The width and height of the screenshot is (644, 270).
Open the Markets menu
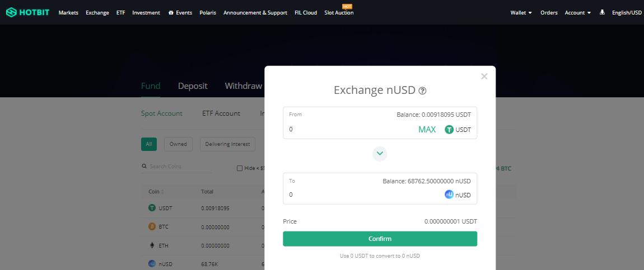pos(68,13)
